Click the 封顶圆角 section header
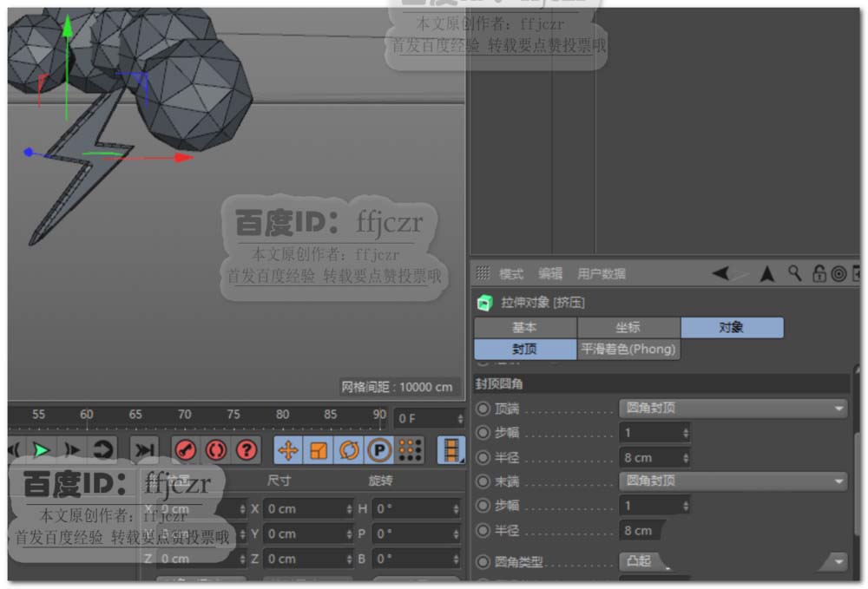Viewport: 868px width, 589px height. [661, 383]
